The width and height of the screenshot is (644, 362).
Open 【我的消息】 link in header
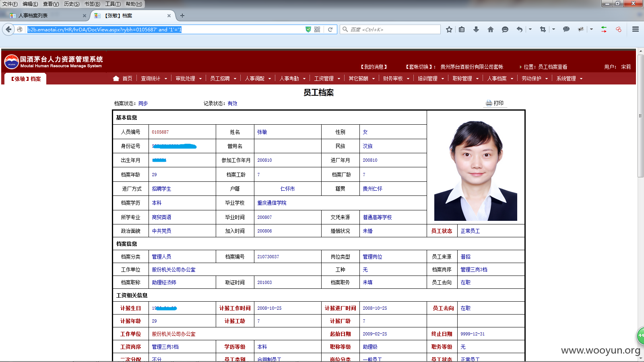pos(374,67)
